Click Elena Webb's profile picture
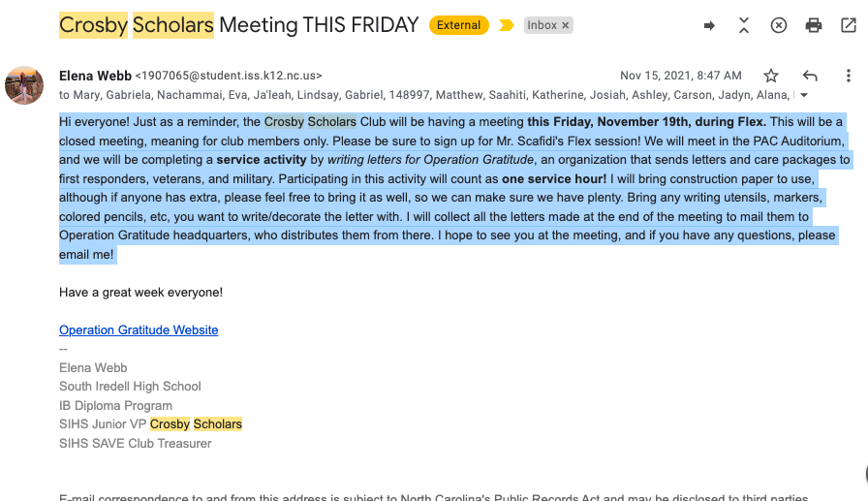The width and height of the screenshot is (868, 501). (x=24, y=85)
